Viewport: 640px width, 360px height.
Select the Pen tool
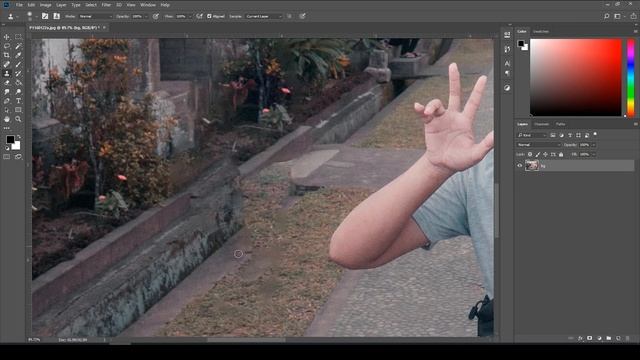[7, 101]
